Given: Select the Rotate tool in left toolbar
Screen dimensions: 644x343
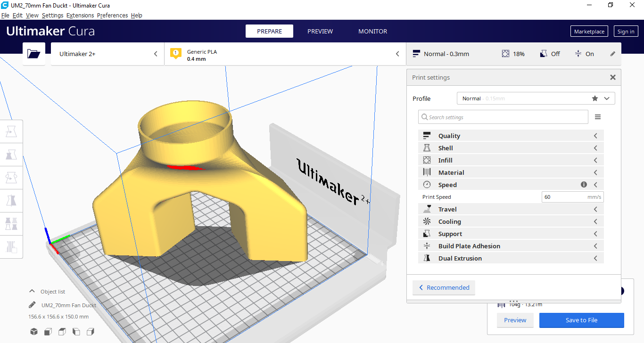Looking at the screenshot, I should click(11, 177).
